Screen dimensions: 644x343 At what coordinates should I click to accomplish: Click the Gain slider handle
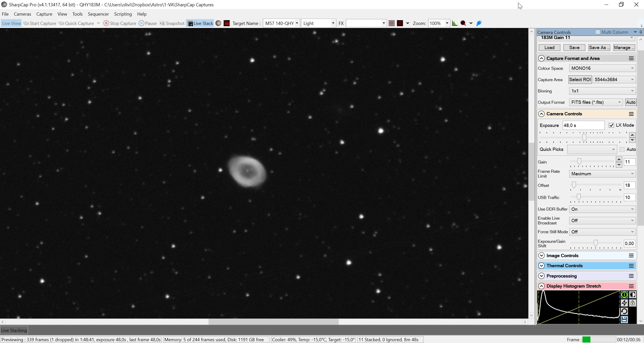tap(579, 162)
